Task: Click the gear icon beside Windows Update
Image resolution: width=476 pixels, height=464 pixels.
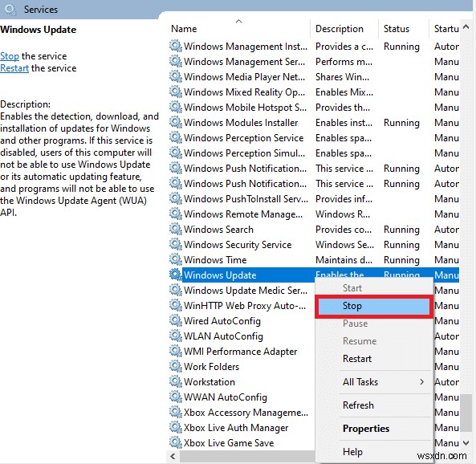Action: [x=176, y=275]
